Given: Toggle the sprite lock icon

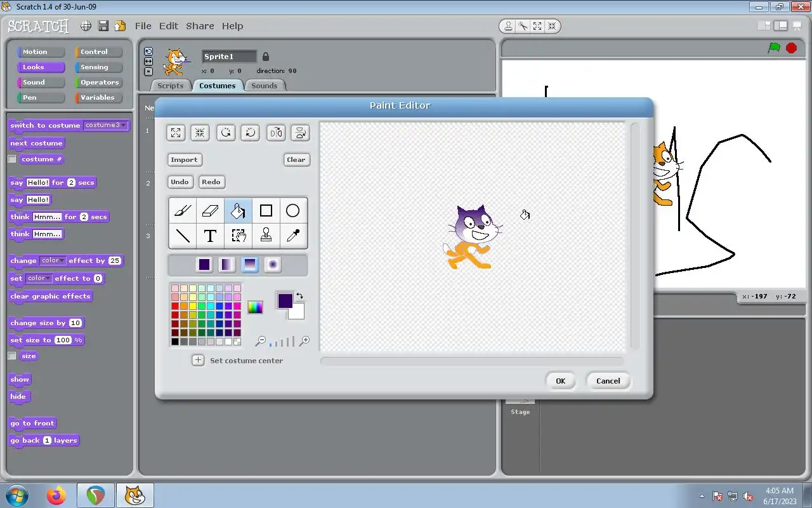Looking at the screenshot, I should click(x=266, y=57).
